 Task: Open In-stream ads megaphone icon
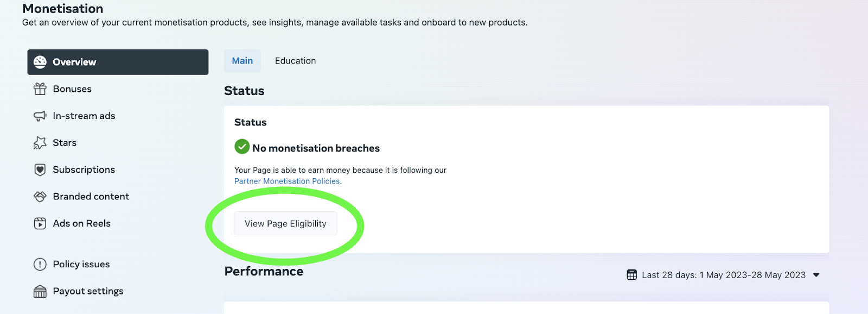tap(40, 116)
